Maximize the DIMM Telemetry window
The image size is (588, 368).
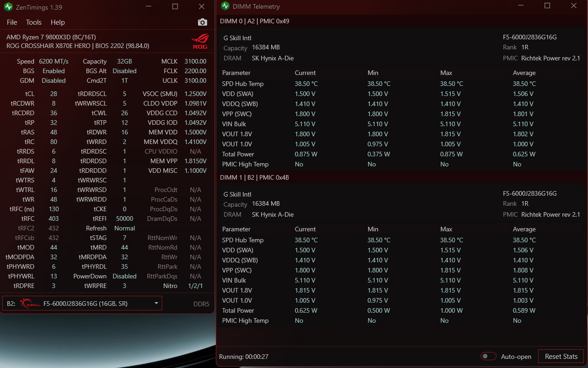click(x=547, y=6)
